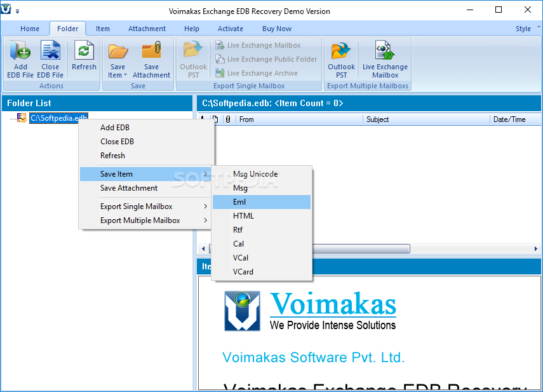The image size is (543, 392).
Task: Select Rtf save format
Action: [262, 230]
